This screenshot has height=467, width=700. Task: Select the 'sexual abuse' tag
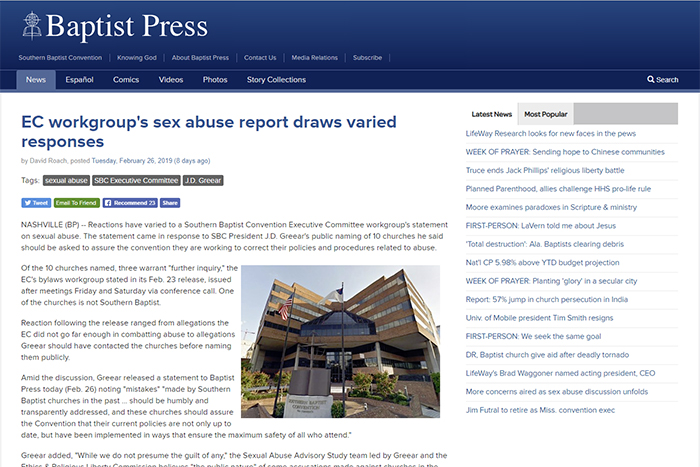tap(66, 180)
